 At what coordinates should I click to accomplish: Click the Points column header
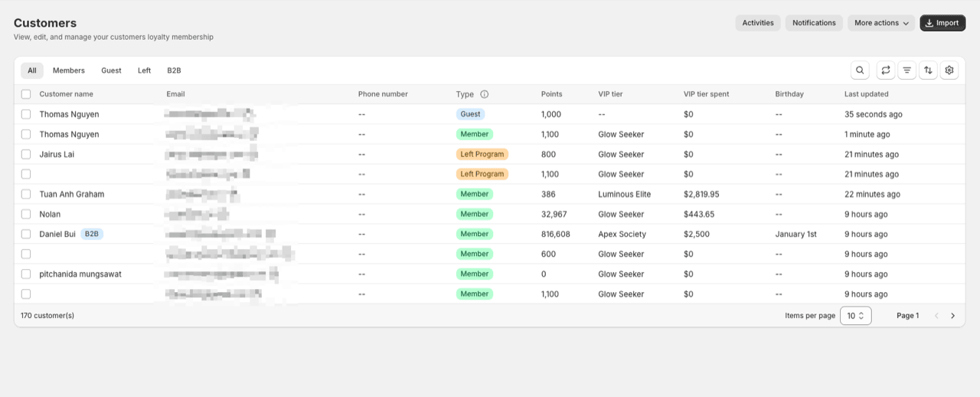tap(552, 94)
